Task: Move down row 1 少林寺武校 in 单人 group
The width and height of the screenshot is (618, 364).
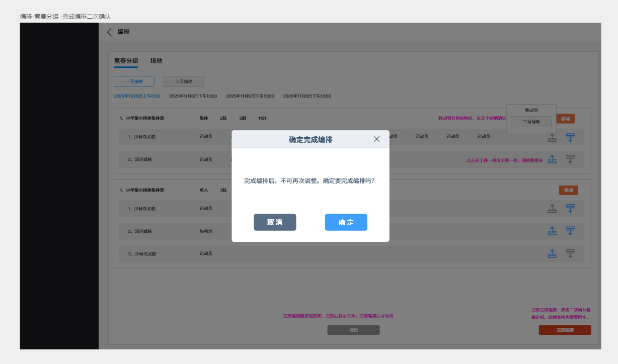Action: coord(570,208)
